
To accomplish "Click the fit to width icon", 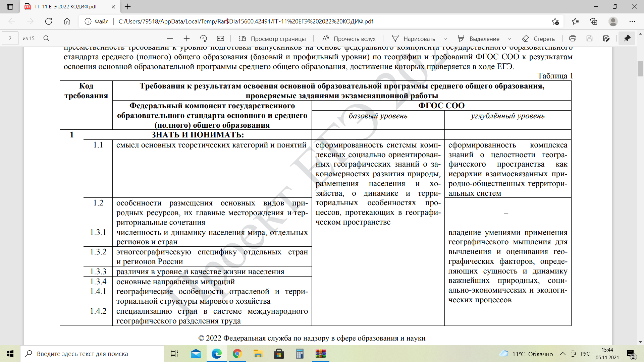I will point(220,39).
